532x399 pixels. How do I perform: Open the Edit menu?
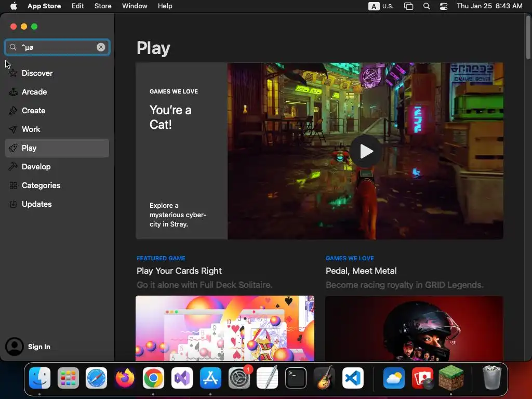[x=78, y=6]
